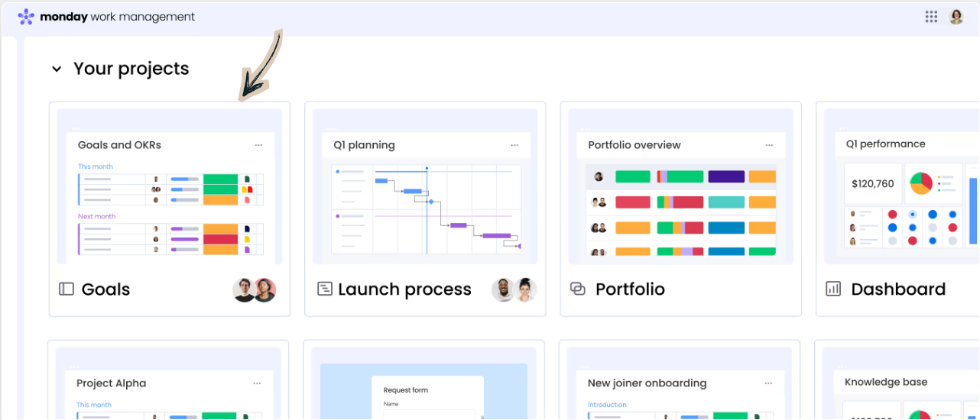
Task: Click the Goals board icon
Action: point(67,289)
